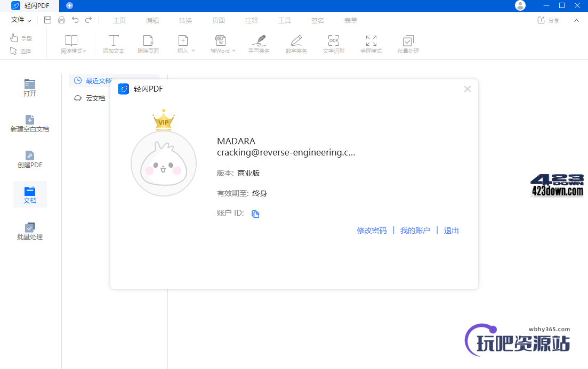588x369 pixels.
Task: Open a new tab with plus icon
Action: pyautogui.click(x=69, y=6)
